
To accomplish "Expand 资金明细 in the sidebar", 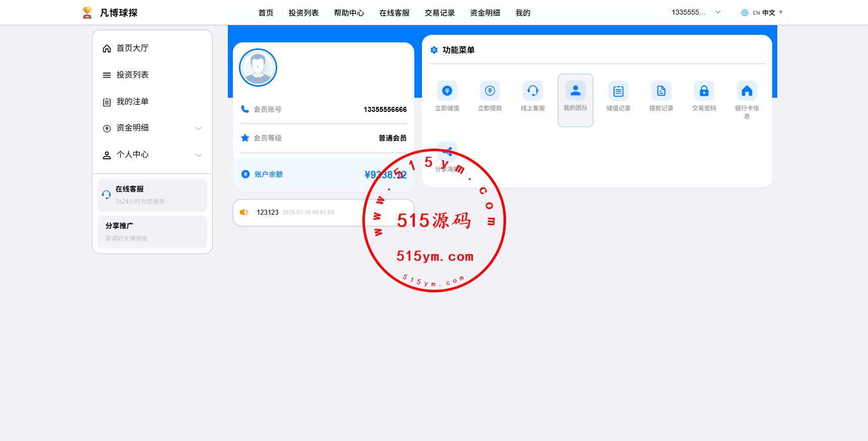I will tap(152, 128).
